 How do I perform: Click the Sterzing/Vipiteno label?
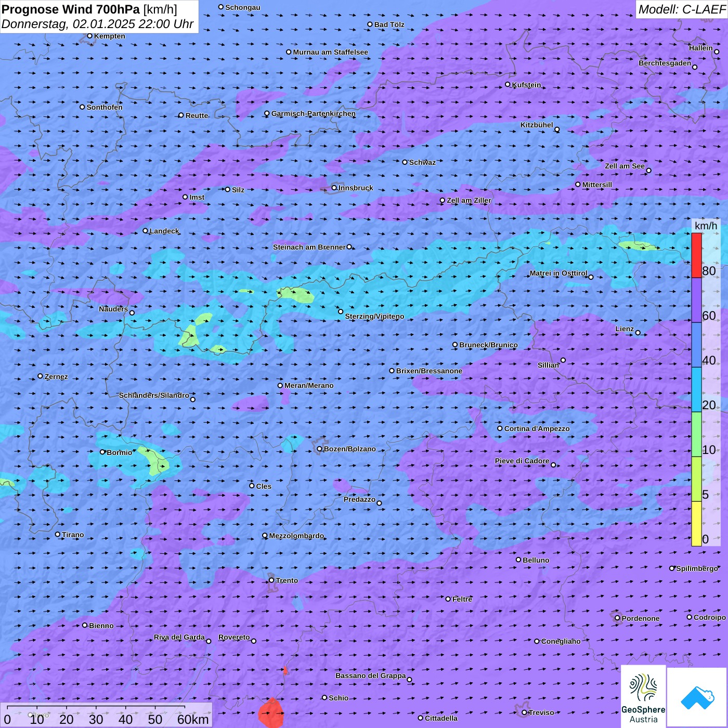tap(374, 316)
